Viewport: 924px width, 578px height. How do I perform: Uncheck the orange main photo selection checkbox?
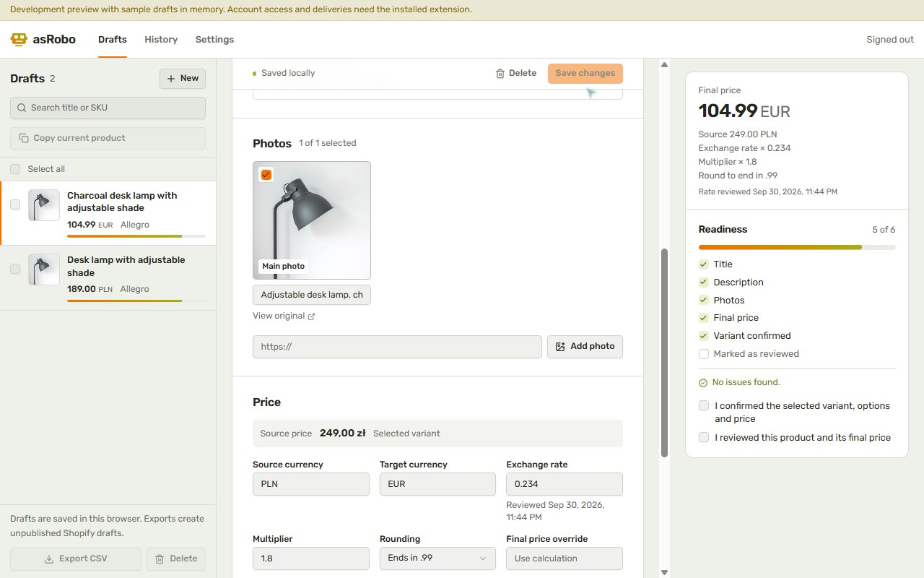[266, 175]
